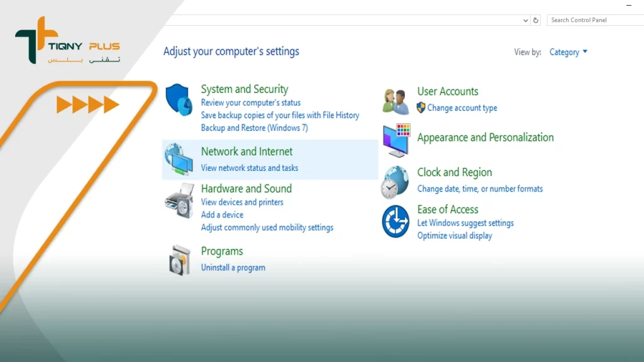Expand the address bar history dropdown arrow
644x362 pixels.
[526, 20]
